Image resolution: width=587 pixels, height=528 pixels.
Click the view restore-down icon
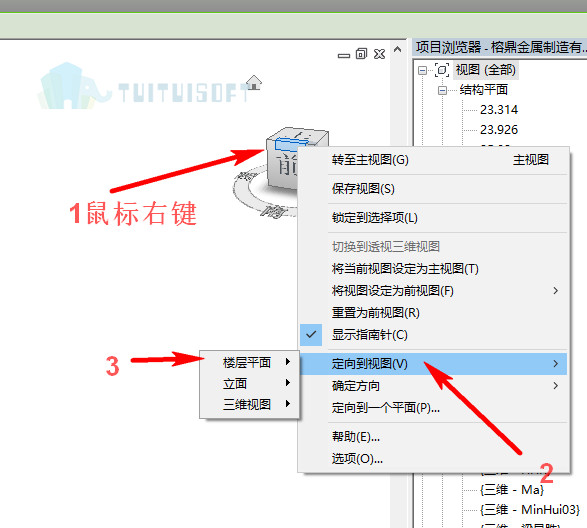[x=361, y=54]
